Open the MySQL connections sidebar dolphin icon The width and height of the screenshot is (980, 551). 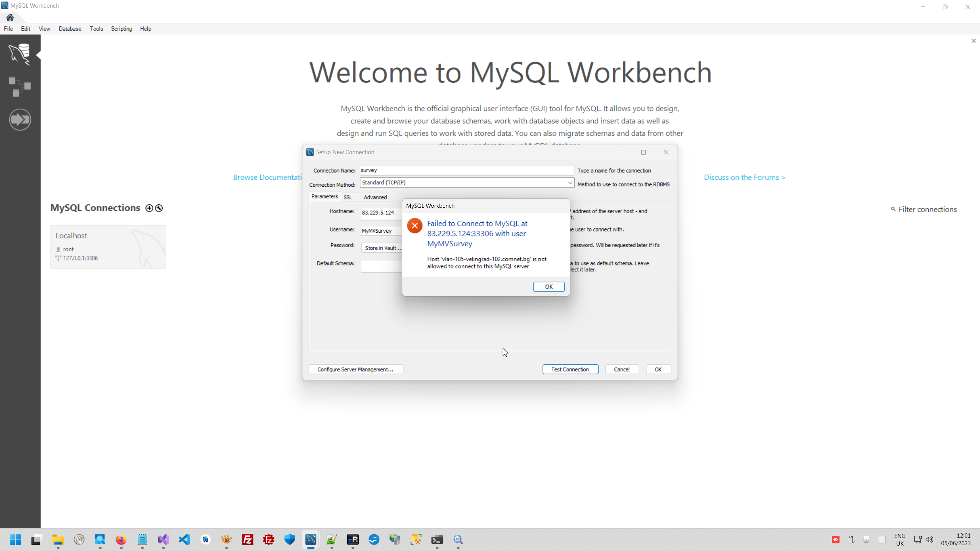click(x=20, y=54)
